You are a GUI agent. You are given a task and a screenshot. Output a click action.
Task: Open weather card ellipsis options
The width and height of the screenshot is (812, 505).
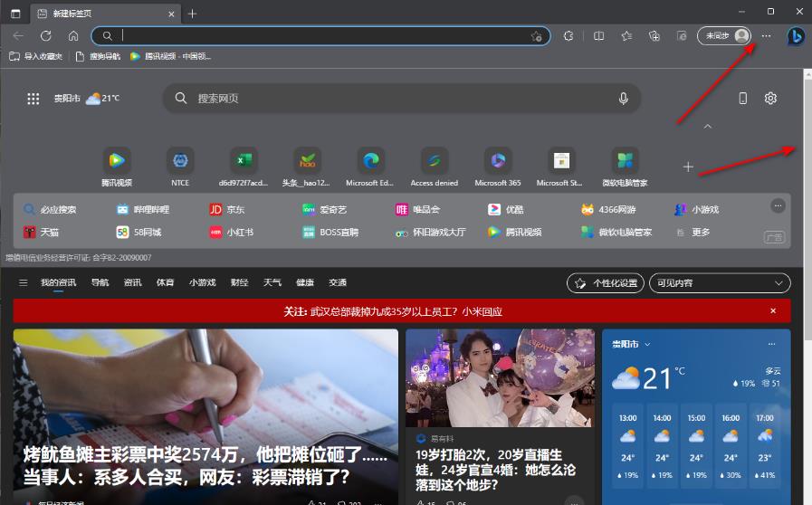(771, 344)
